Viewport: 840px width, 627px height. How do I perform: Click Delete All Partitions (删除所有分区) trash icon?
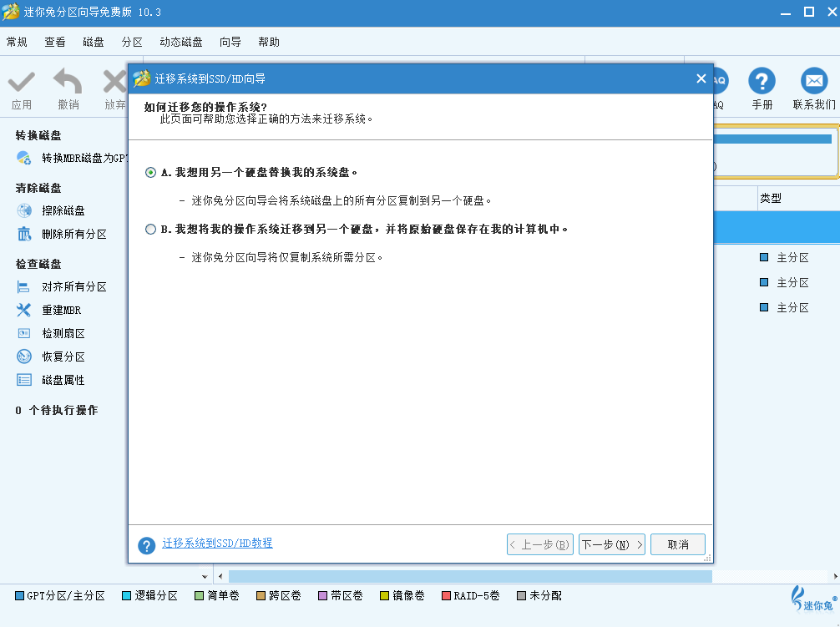click(24, 234)
